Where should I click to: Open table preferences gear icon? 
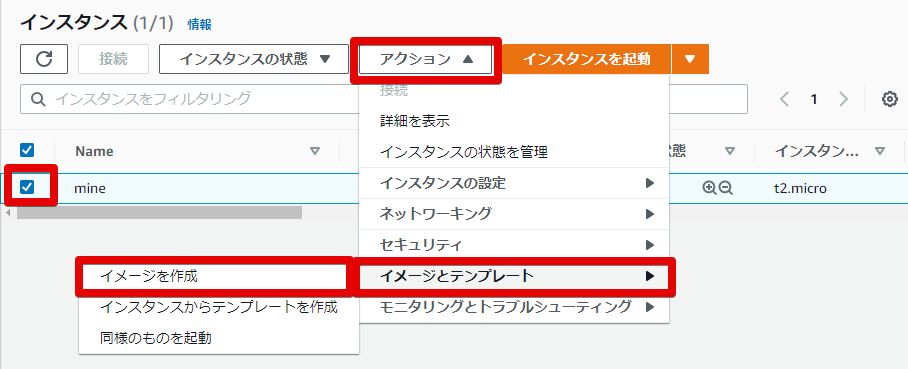point(889,99)
